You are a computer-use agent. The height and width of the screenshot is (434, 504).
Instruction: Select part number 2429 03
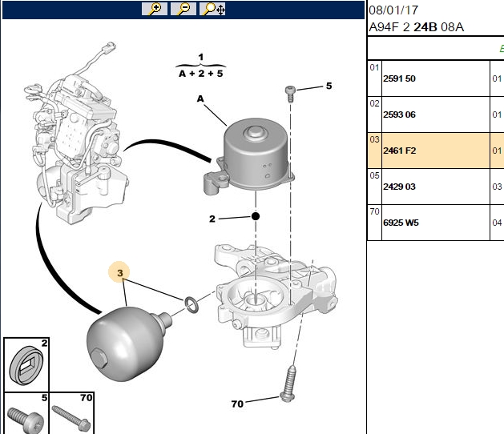(x=399, y=187)
